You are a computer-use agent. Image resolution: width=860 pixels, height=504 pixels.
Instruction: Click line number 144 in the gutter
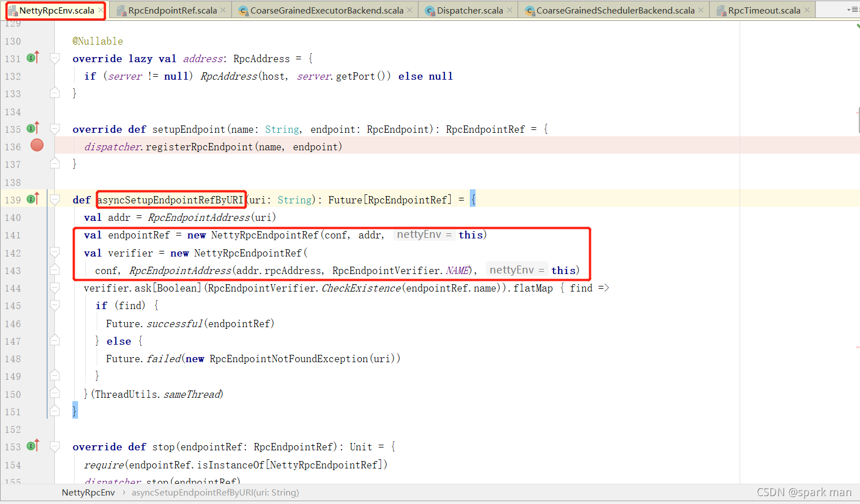point(12,288)
